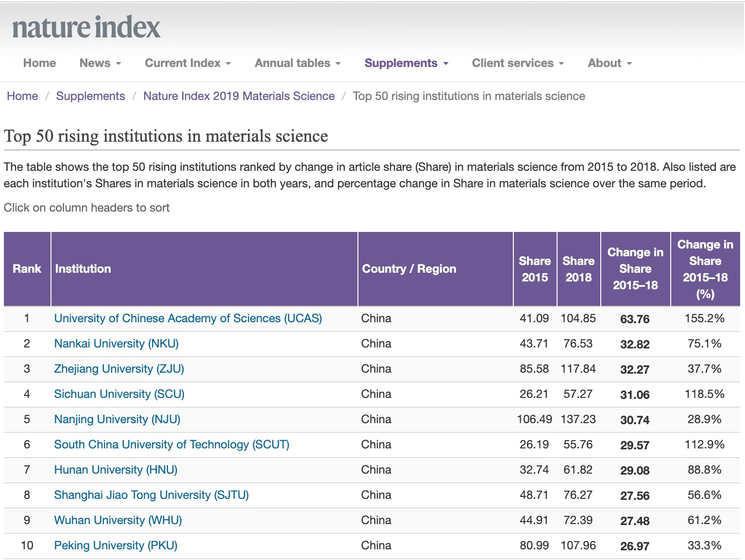Sort by the Share 2015 column
The image size is (745, 560).
coord(535,269)
